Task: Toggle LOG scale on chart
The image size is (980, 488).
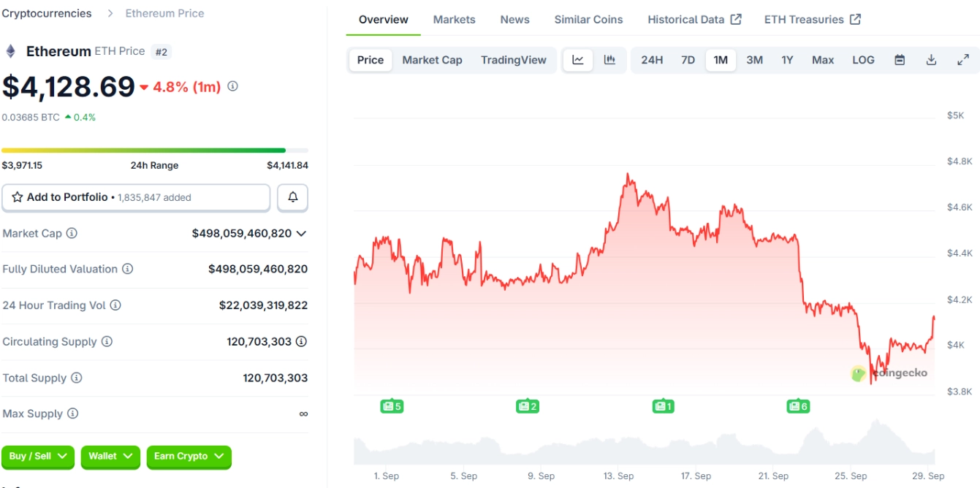Action: tap(863, 60)
